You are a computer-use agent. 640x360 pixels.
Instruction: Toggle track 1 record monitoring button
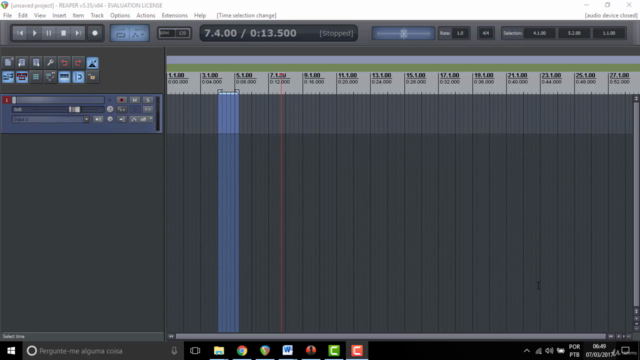pyautogui.click(x=98, y=119)
